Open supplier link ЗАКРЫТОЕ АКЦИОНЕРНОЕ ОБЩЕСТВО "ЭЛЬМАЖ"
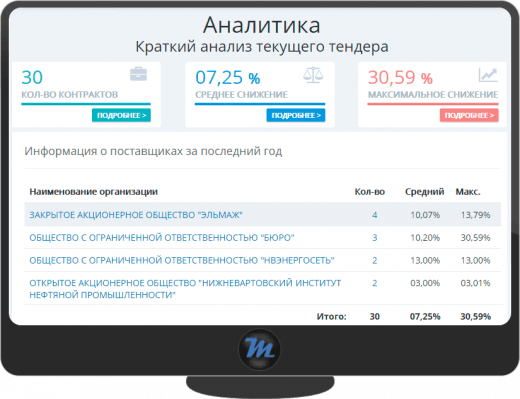520x399 pixels. (136, 215)
